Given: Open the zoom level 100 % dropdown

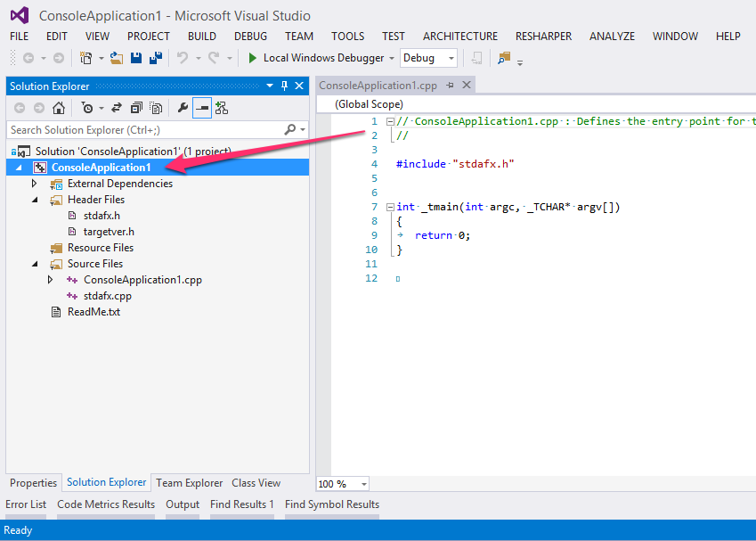Looking at the screenshot, I should click(365, 484).
